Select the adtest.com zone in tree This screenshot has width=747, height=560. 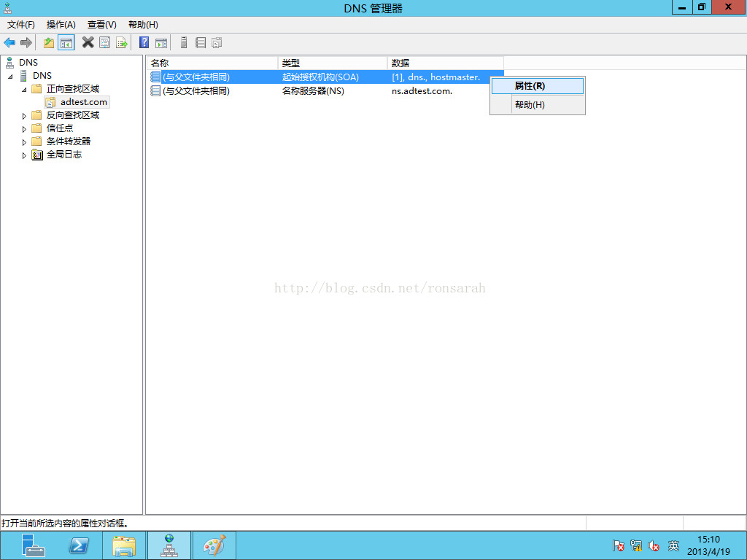click(83, 102)
